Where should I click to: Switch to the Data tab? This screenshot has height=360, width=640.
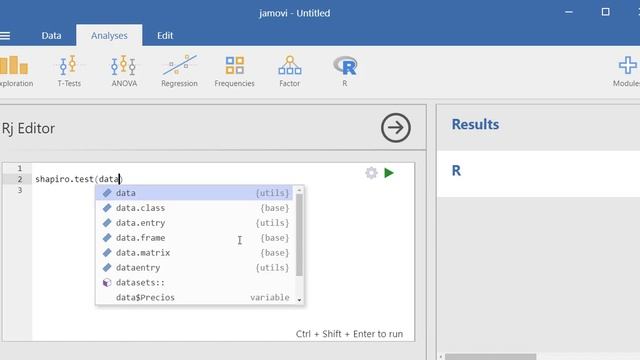51,36
